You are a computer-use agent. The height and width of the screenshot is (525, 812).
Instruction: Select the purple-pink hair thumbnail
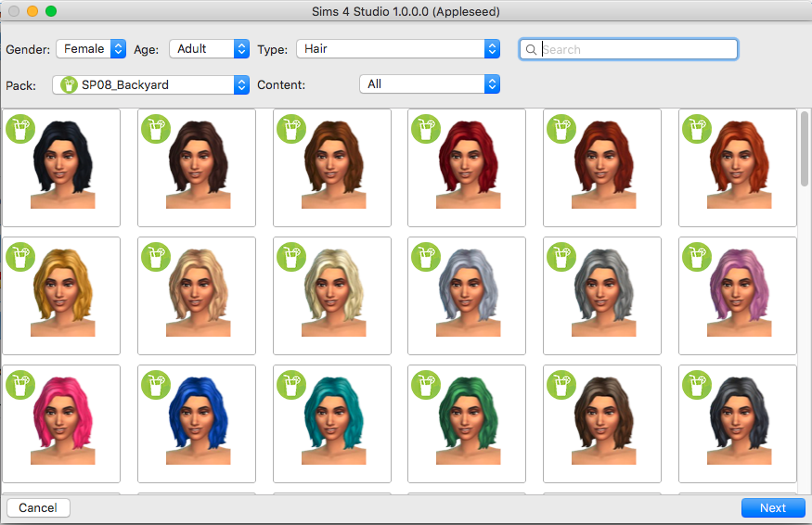pyautogui.click(x=738, y=296)
